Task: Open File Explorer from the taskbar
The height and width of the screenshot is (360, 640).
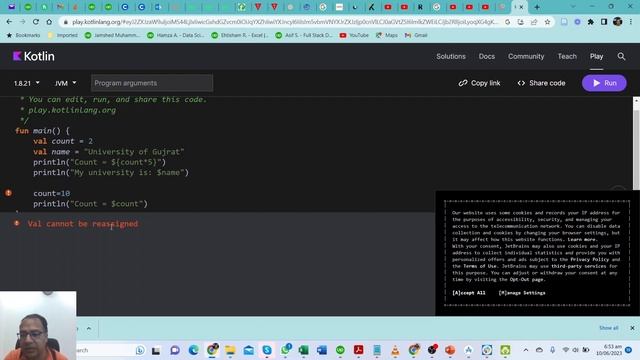Action: [230, 350]
